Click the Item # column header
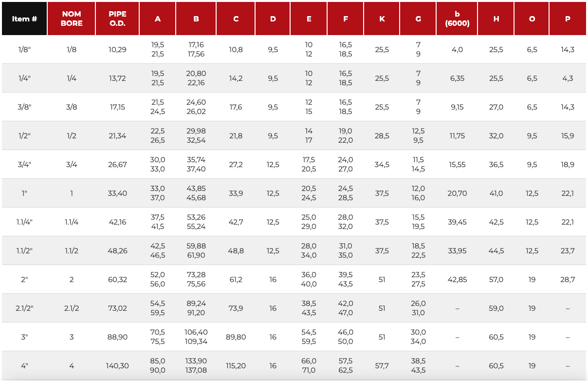This screenshot has height=381, width=588. point(24,19)
